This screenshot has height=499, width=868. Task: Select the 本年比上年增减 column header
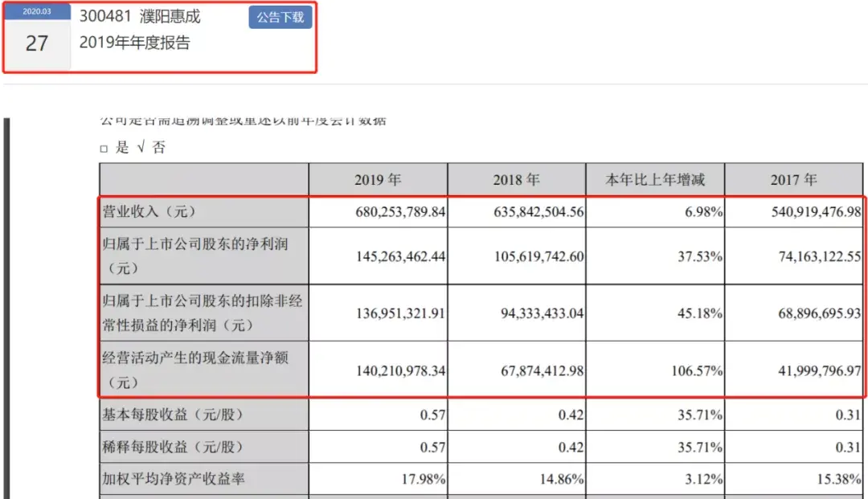coord(655,180)
